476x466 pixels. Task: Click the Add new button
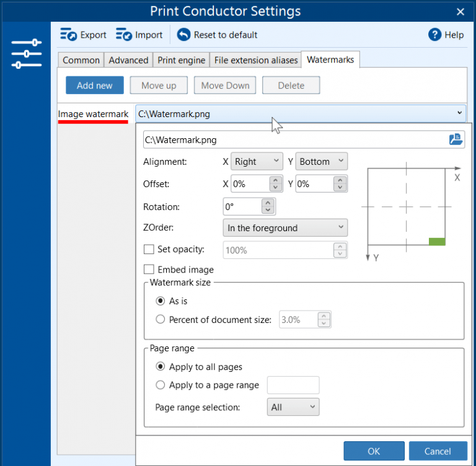coord(95,86)
